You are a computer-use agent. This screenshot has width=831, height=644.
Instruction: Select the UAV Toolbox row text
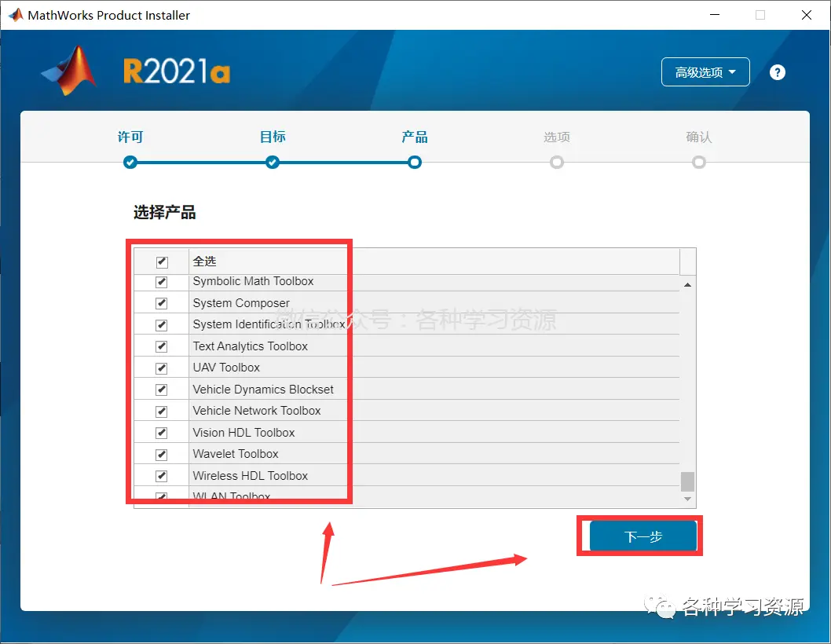pos(226,368)
